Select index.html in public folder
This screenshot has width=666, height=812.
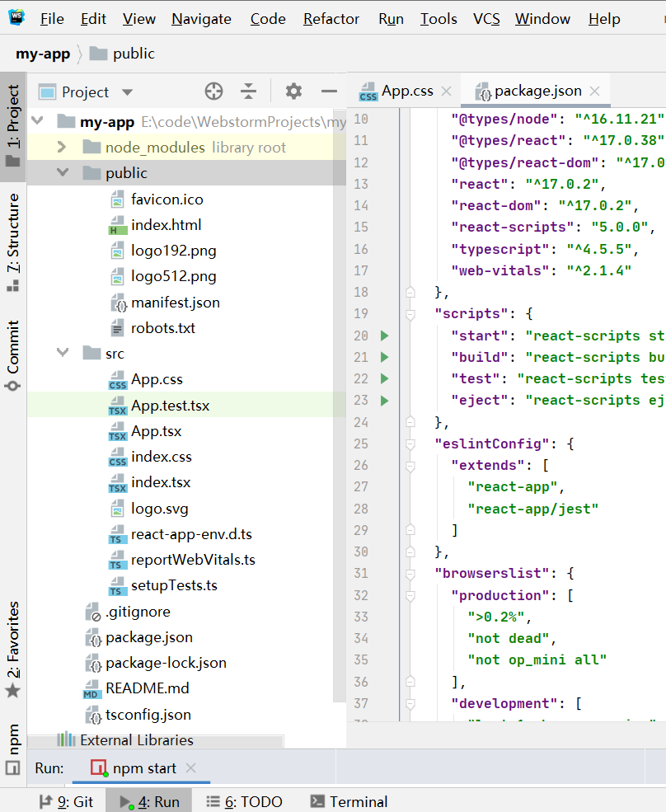(x=166, y=225)
